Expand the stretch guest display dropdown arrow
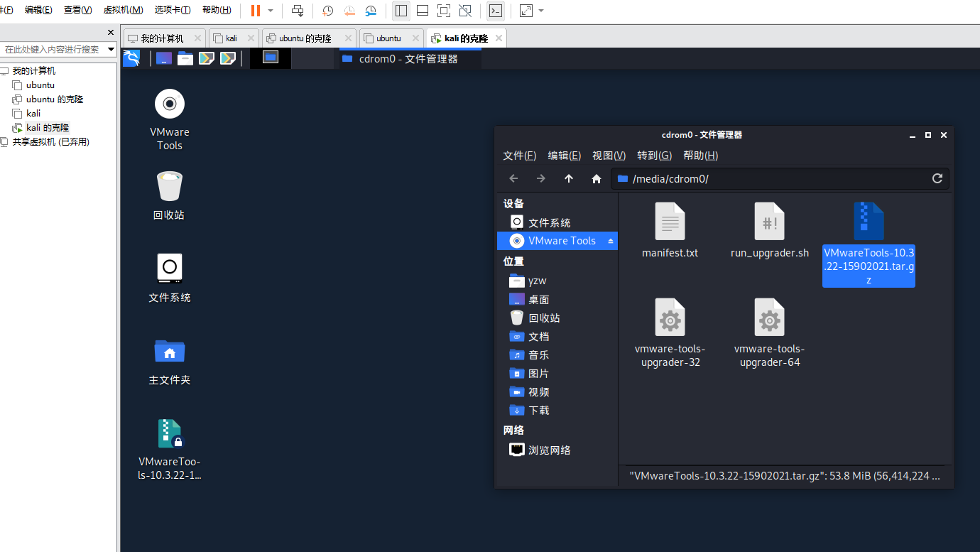Screen dimensions: 980x552 (x=542, y=11)
